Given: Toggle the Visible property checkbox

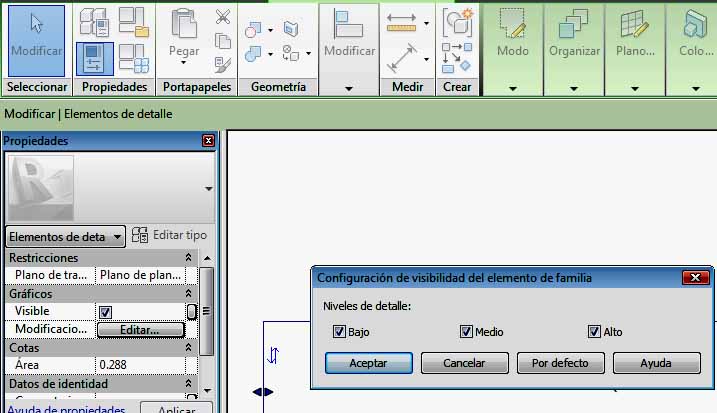Looking at the screenshot, I should [105, 312].
